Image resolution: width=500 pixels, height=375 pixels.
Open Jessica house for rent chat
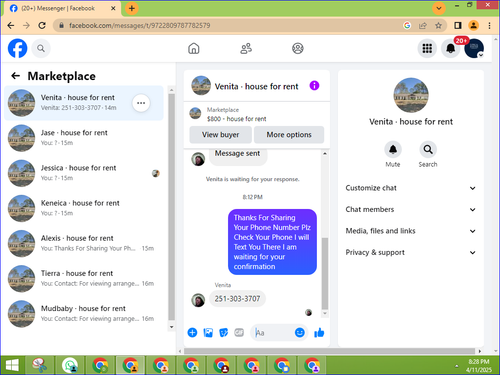pos(84,173)
